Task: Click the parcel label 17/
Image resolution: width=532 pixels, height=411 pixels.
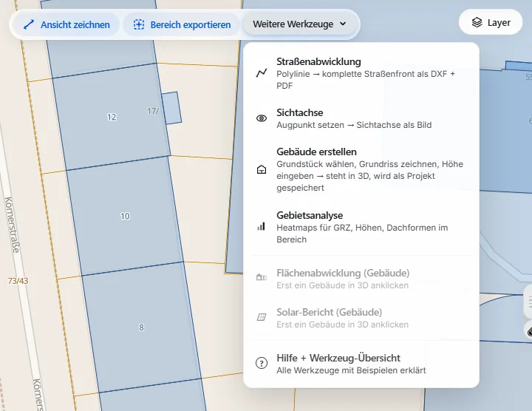Action: [153, 111]
